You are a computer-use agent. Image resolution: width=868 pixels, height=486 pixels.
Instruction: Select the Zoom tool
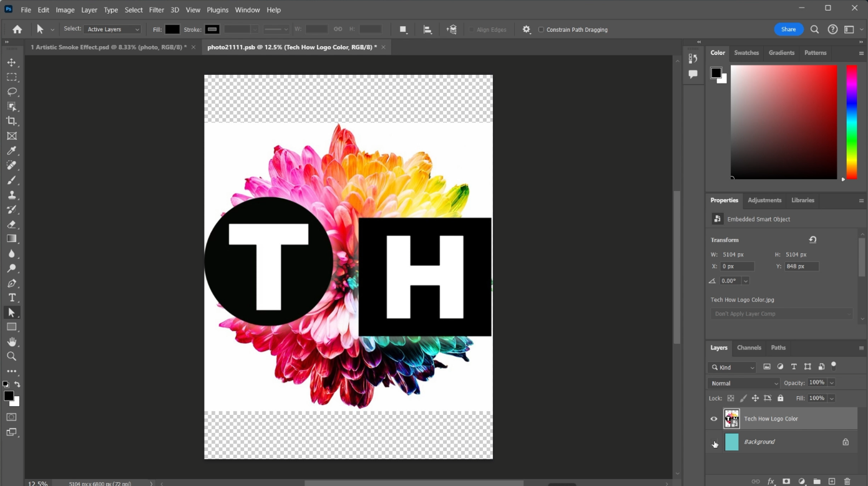[11, 356]
